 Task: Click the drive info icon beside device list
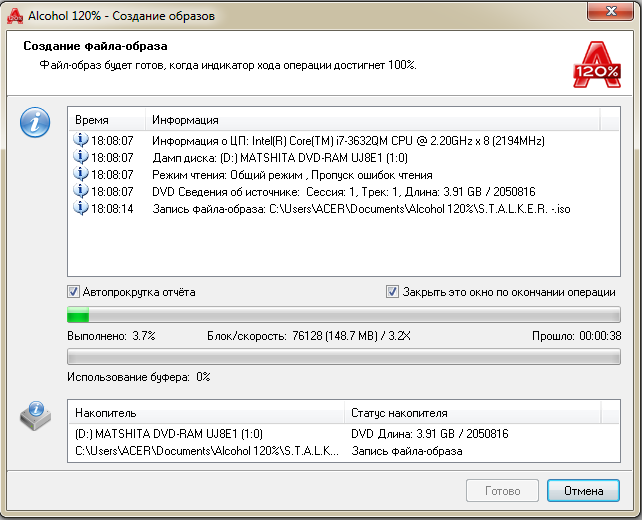click(x=36, y=415)
